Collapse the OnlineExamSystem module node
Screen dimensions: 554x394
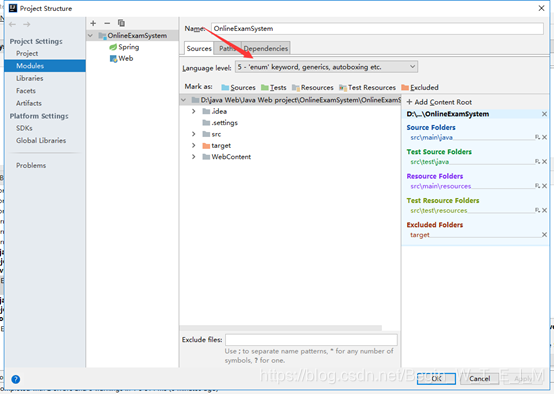pyautogui.click(x=90, y=36)
